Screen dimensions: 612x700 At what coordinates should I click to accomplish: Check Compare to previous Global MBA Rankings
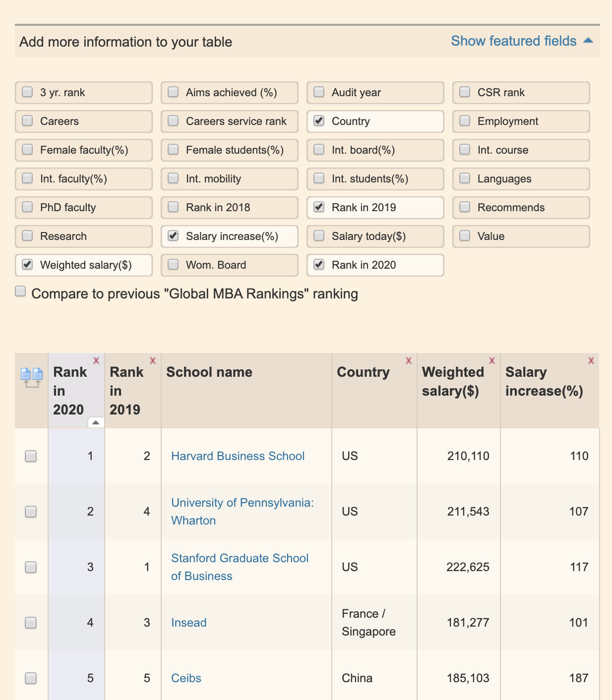point(20,292)
